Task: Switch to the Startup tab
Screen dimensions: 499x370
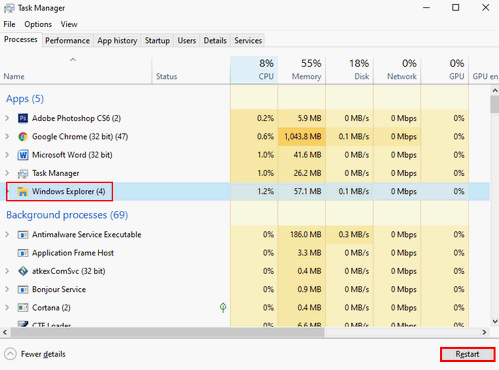Action: pyautogui.click(x=157, y=41)
